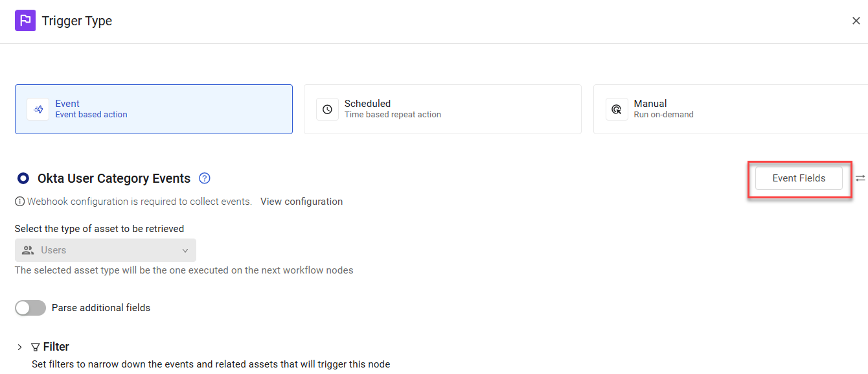Screen dimensions: 868x374
Task: Click the purple flag Trigger Type icon
Action: coord(25,21)
